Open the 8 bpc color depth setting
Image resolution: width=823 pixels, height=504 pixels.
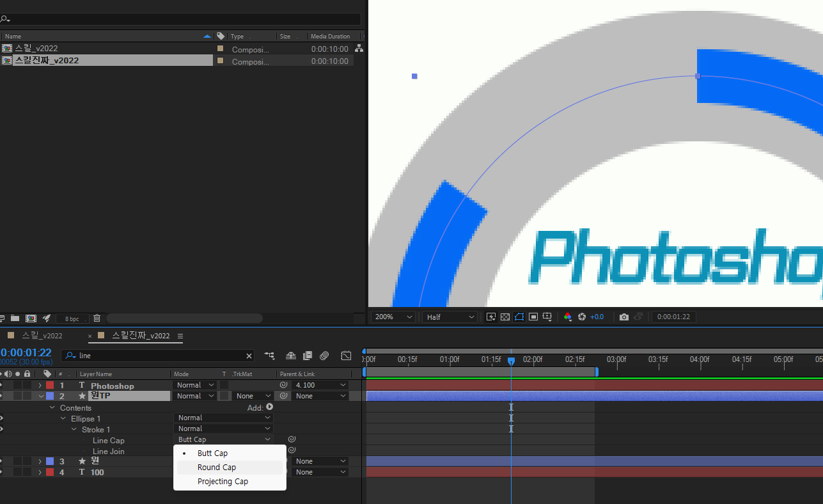point(72,318)
